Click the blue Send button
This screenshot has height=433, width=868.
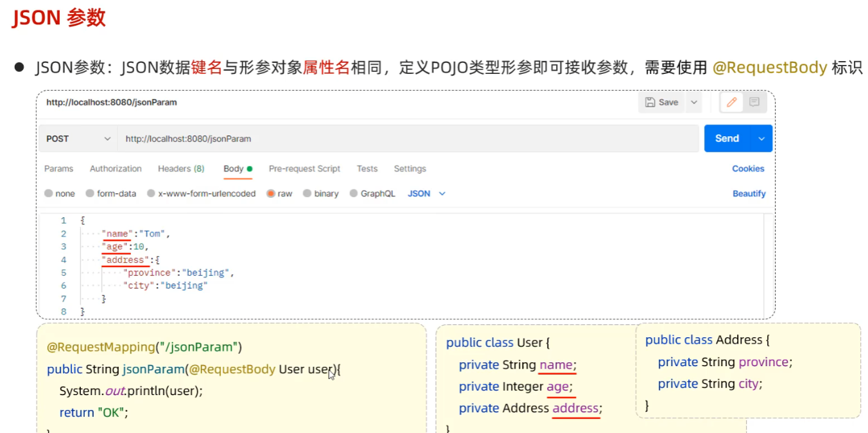727,139
